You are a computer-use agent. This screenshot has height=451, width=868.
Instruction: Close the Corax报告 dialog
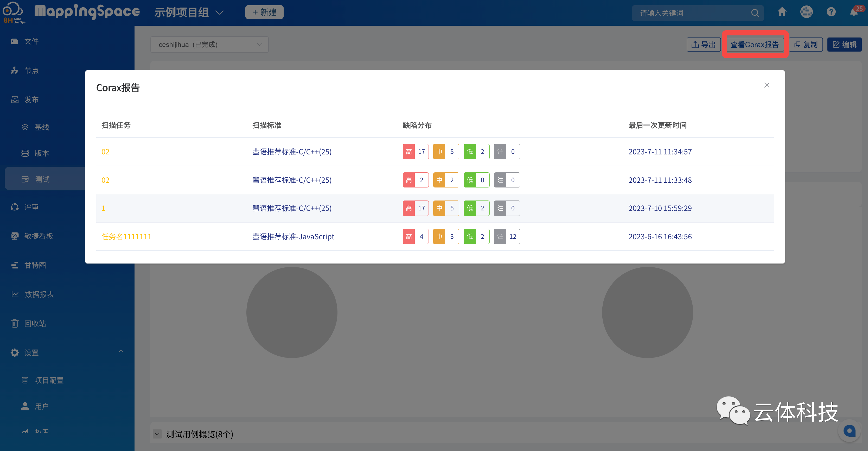point(767,85)
